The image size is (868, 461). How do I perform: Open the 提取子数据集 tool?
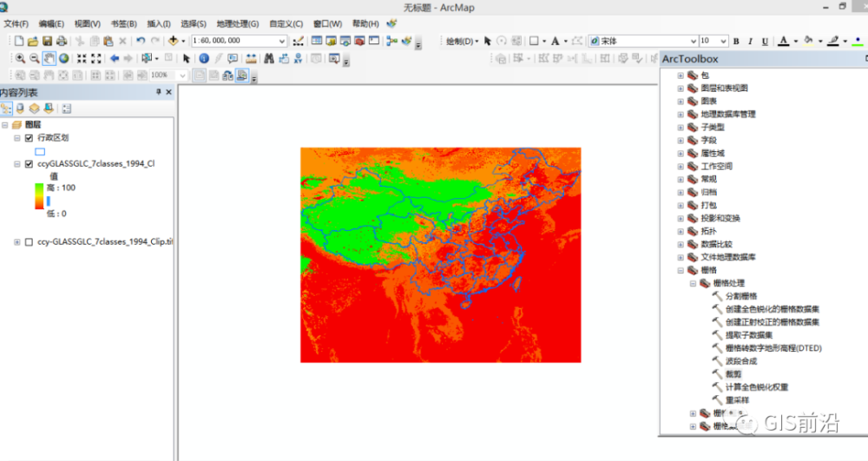click(749, 335)
